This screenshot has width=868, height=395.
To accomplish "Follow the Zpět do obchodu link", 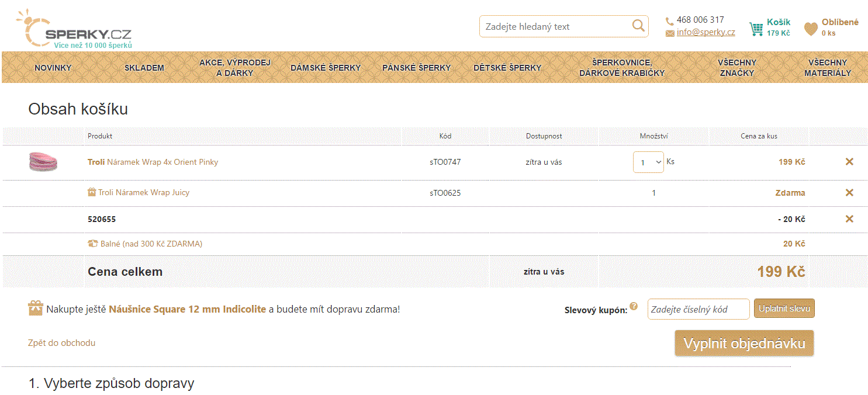I will [61, 343].
